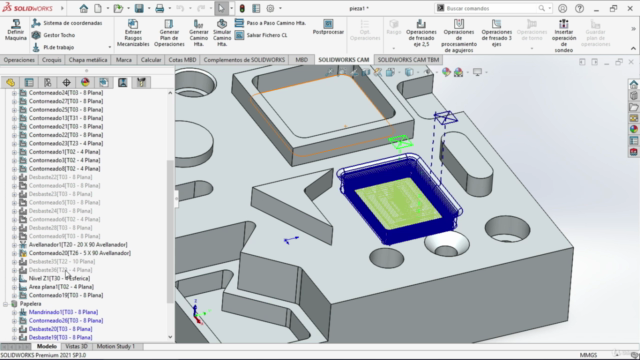Open Sistema de coordenadas tool
This screenshot has height=360, width=640.
[68, 23]
